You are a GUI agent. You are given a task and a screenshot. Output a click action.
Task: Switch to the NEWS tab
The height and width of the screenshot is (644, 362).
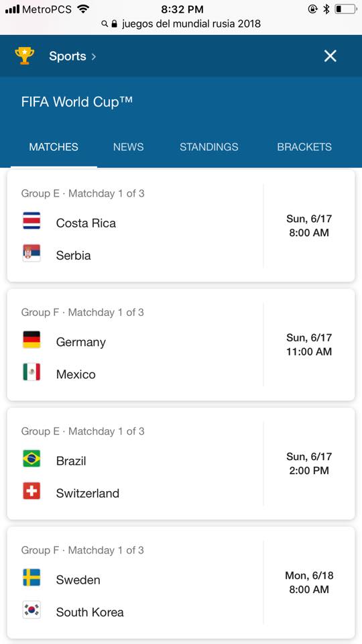tap(129, 147)
